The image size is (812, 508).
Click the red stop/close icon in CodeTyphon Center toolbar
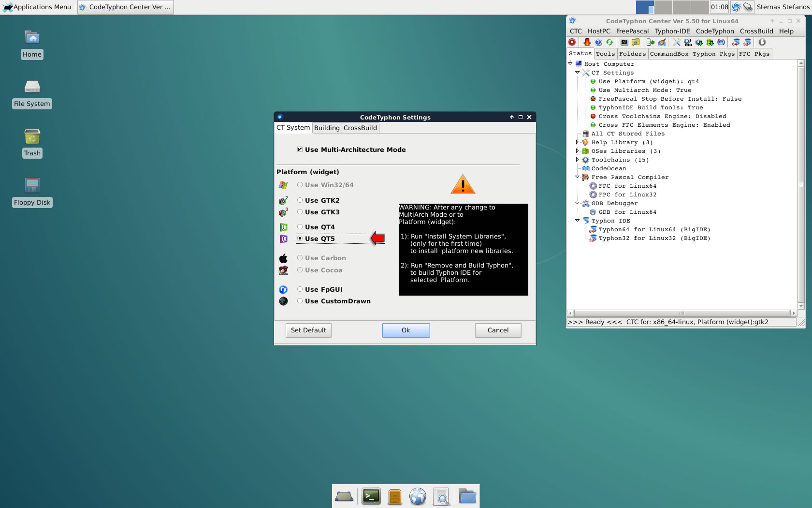(x=572, y=42)
